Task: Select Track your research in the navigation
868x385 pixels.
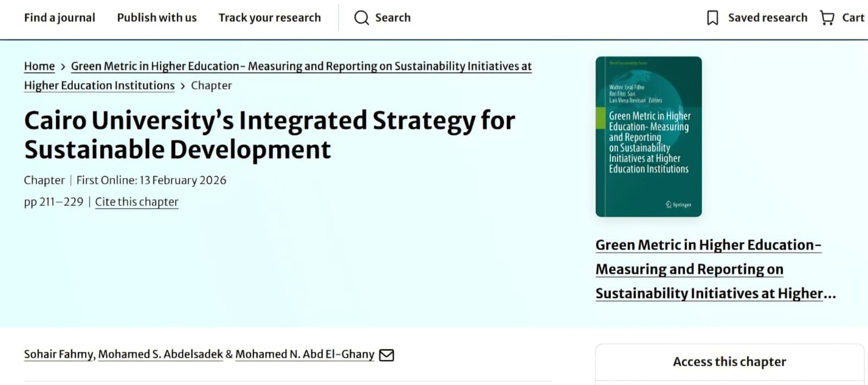Action: pos(270,18)
